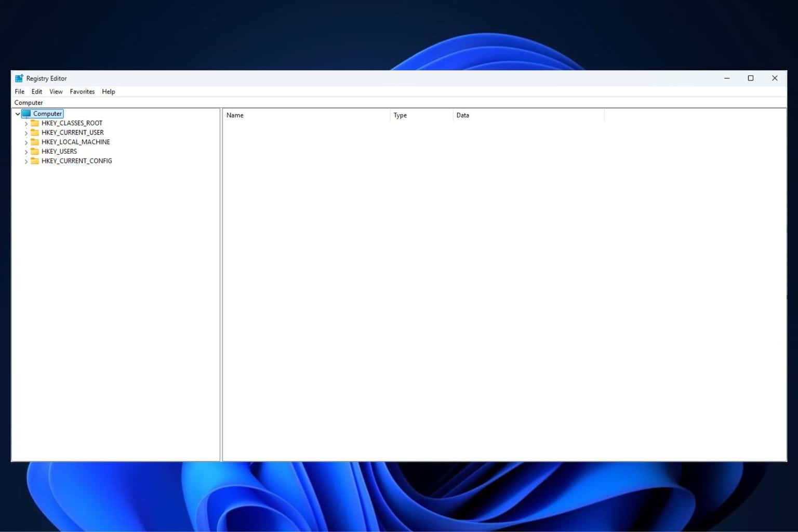Click the HKEY_CURRENT_CONFIG folder icon
This screenshot has height=532, width=798.
pyautogui.click(x=35, y=161)
